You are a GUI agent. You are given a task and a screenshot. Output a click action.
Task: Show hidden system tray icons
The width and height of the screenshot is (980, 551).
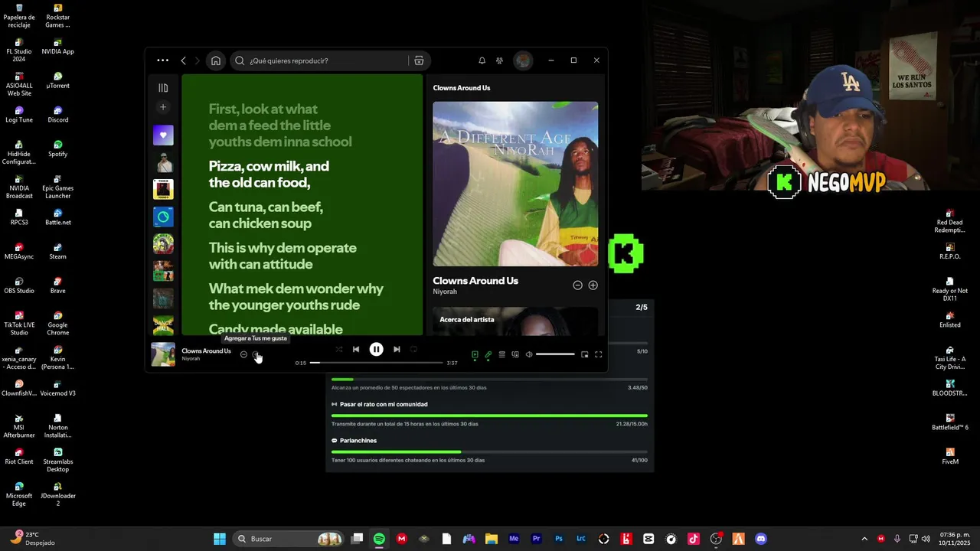point(864,539)
